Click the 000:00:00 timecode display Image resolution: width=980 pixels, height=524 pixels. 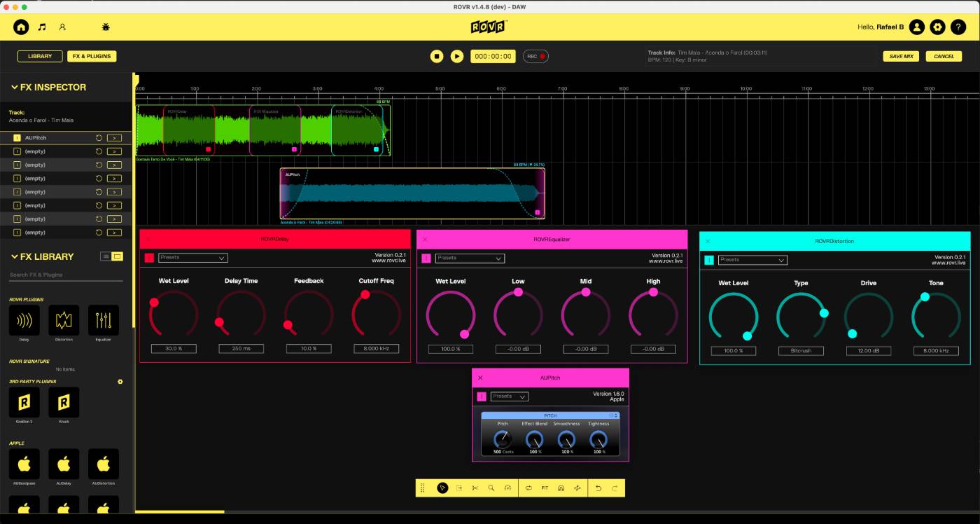point(493,56)
